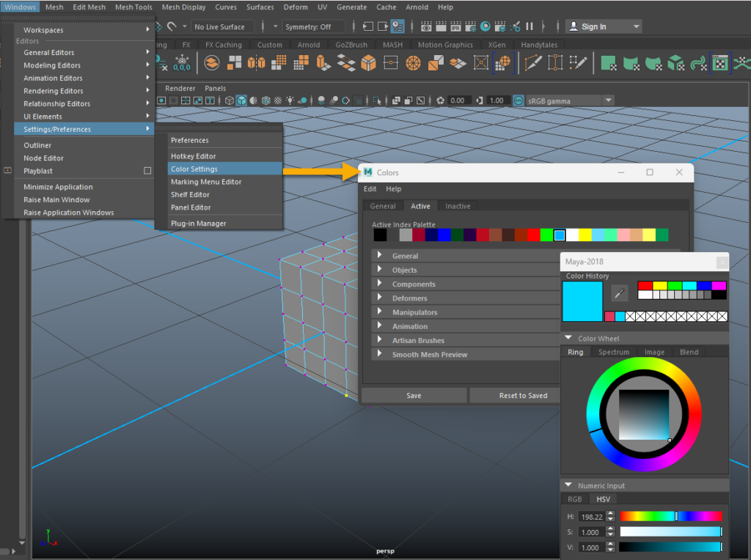Select the magenta swatch in Color History
The height and width of the screenshot is (560, 751).
pyautogui.click(x=719, y=286)
